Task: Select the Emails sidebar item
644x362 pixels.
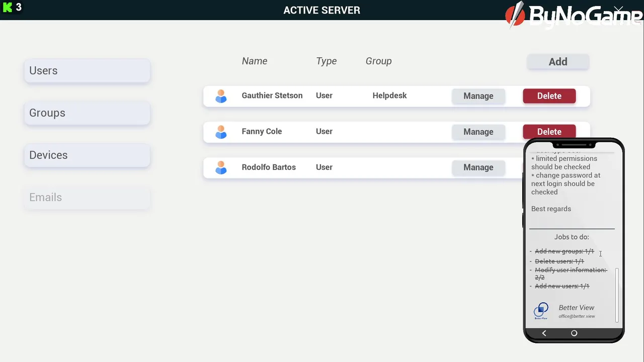Action: [x=87, y=198]
